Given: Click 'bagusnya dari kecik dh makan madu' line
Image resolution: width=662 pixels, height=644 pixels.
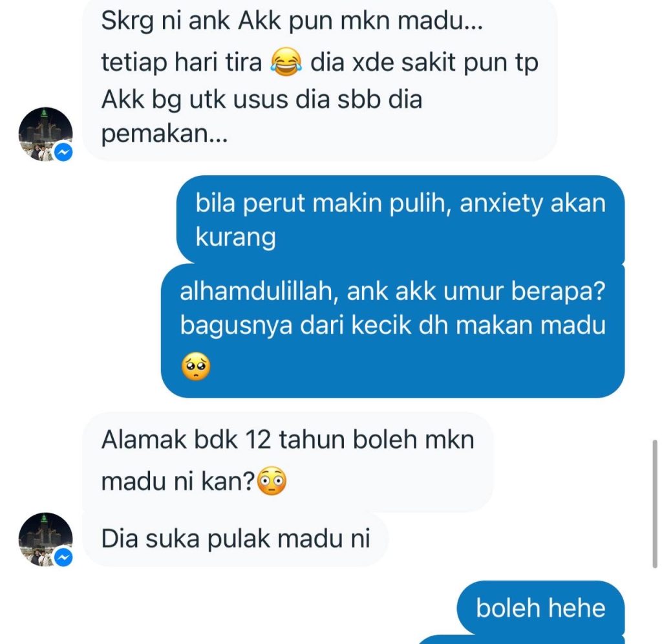Looking at the screenshot, I should tap(392, 326).
